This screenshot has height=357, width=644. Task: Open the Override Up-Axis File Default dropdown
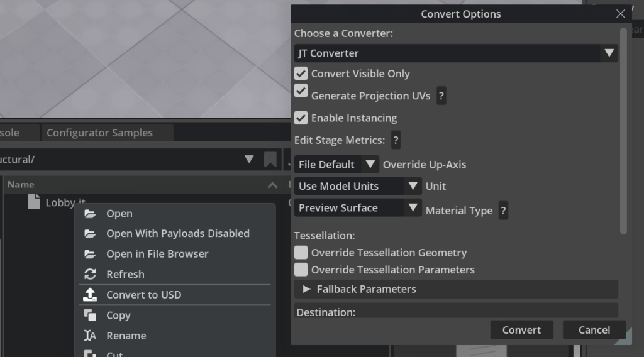tap(336, 165)
